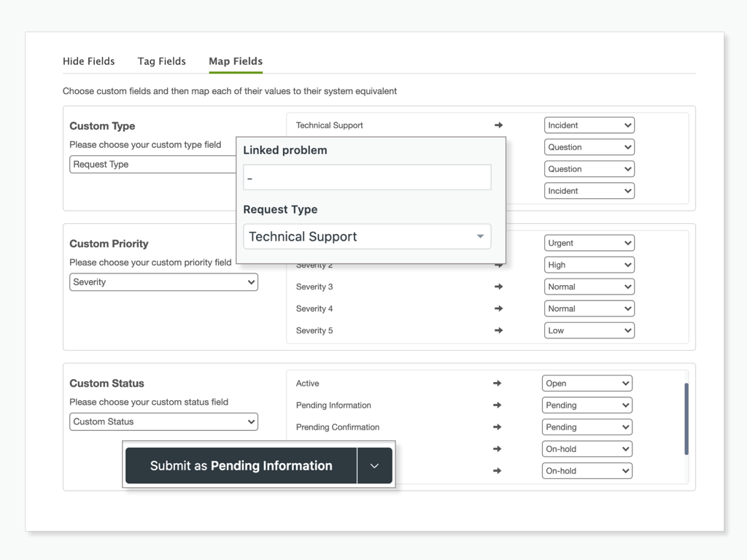The width and height of the screenshot is (747, 560).
Task: Click the mapping arrow next to Prending Confirmation
Action: click(498, 427)
